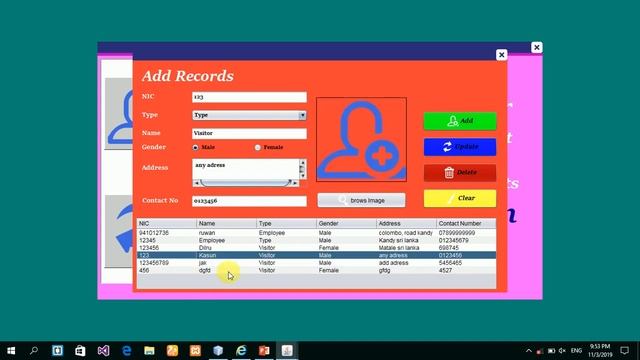Click the Name input field
Image resolution: width=640 pixels, height=360 pixels.
(x=249, y=133)
